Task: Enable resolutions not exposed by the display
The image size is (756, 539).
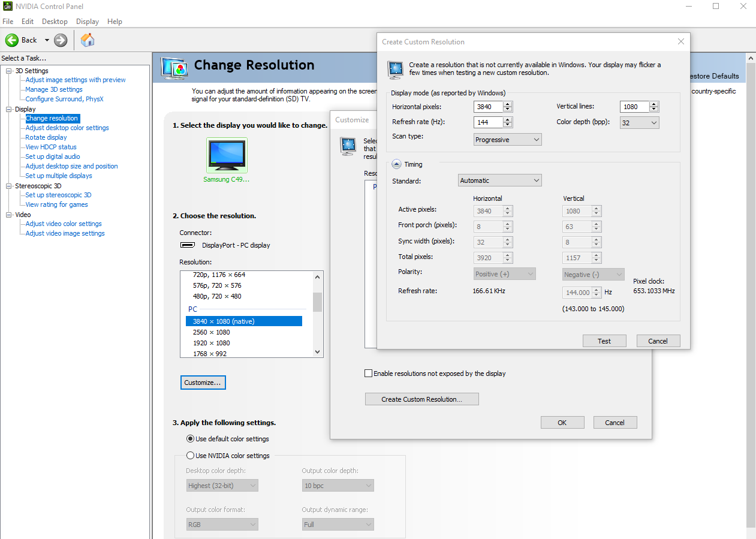Action: tap(369, 374)
